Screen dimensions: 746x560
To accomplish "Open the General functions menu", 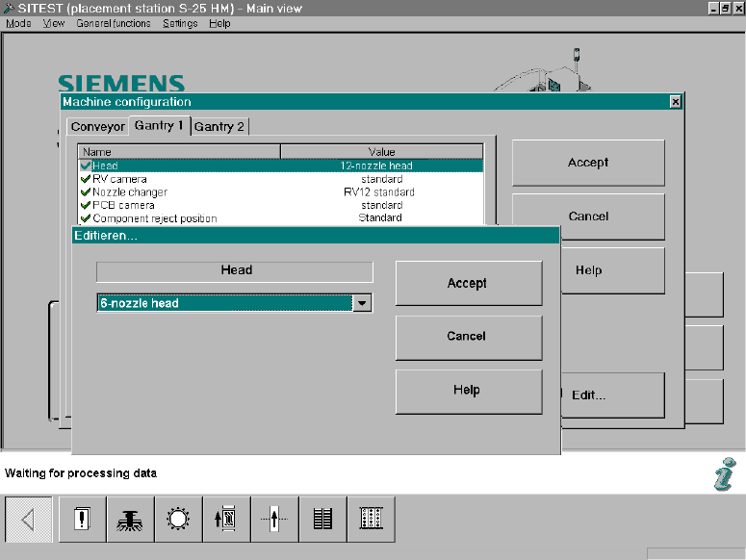I will click(x=114, y=23).
